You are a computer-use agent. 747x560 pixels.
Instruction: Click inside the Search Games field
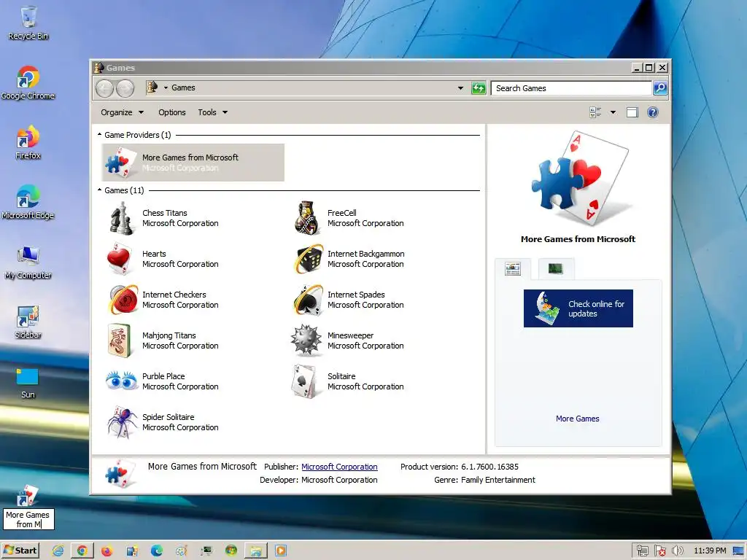tap(571, 88)
